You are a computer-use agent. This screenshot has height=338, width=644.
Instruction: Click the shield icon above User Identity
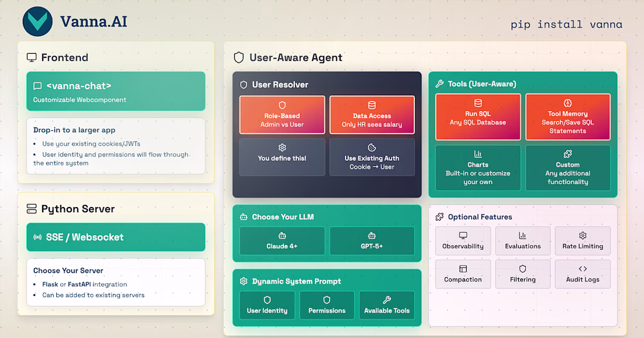[268, 300]
